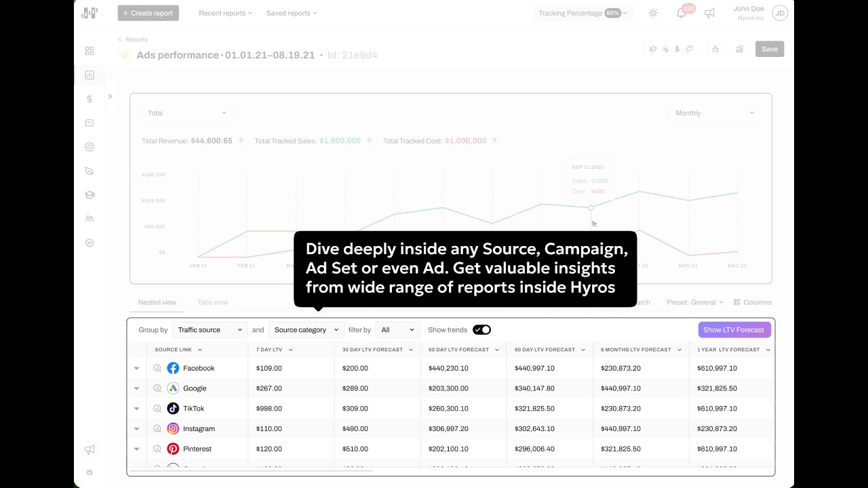
Task: Sort by the Source Link column header
Action: (x=178, y=350)
